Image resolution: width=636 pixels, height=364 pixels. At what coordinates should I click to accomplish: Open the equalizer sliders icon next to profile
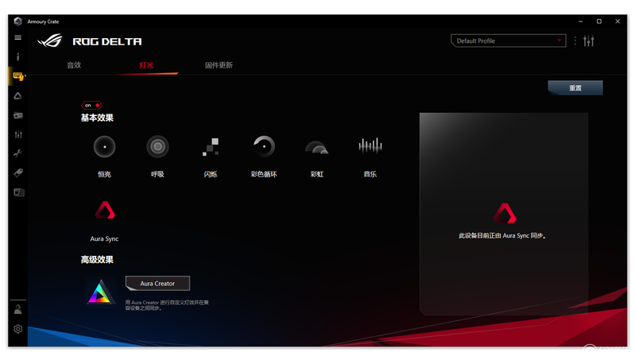588,41
